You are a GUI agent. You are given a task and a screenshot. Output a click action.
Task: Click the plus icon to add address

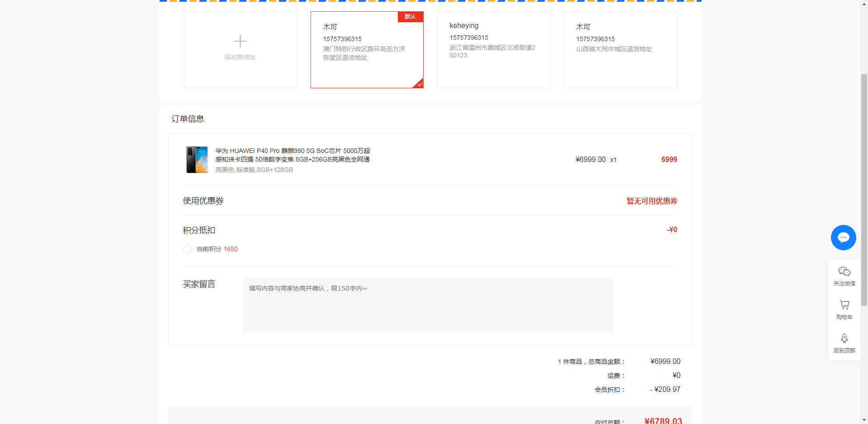(240, 41)
